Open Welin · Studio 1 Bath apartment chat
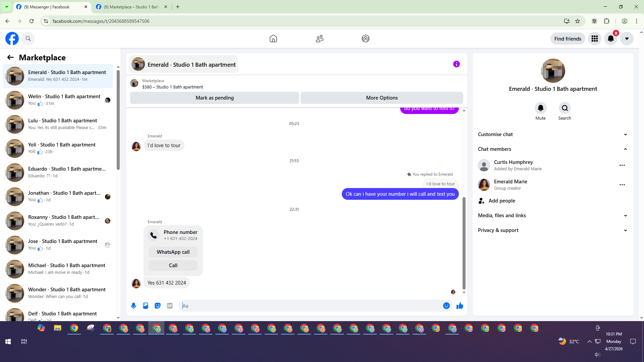 click(x=58, y=100)
